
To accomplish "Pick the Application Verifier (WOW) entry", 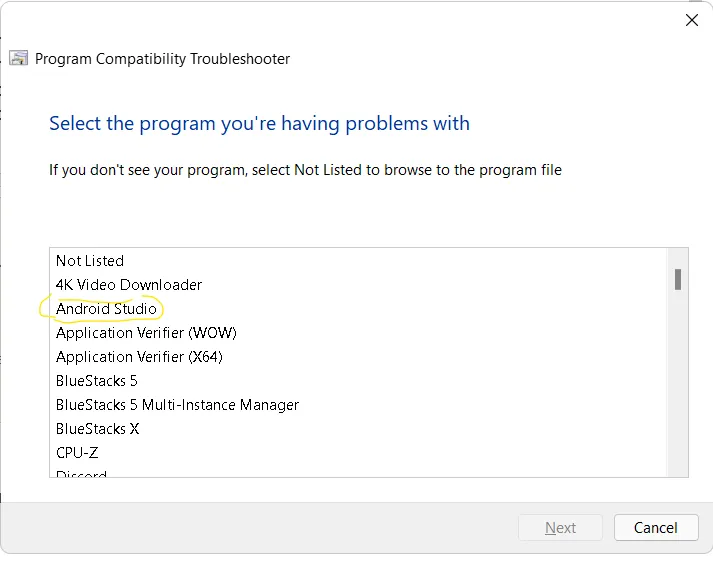I will tap(146, 333).
